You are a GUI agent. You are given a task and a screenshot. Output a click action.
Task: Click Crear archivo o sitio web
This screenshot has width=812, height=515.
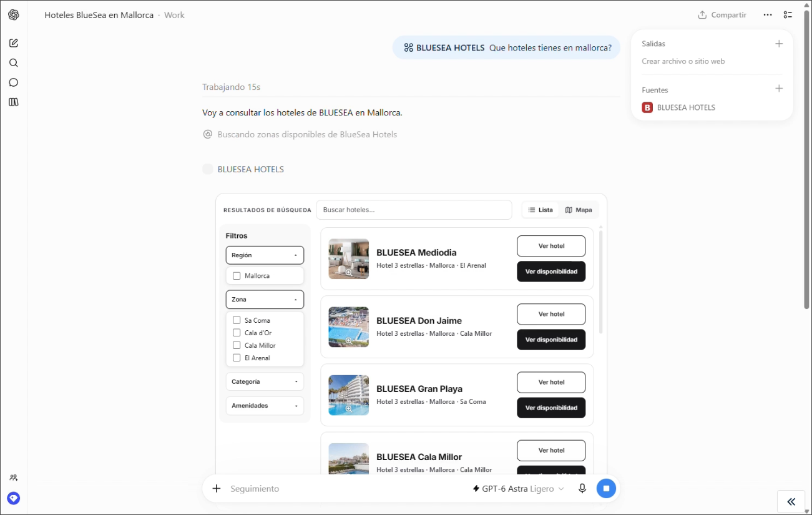683,61
